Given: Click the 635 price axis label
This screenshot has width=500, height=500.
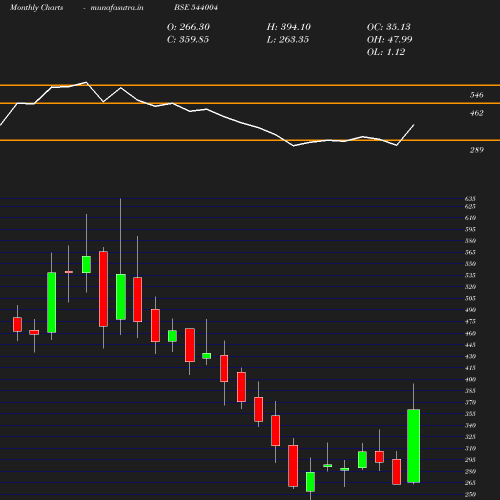Looking at the screenshot, I should tap(470, 199).
